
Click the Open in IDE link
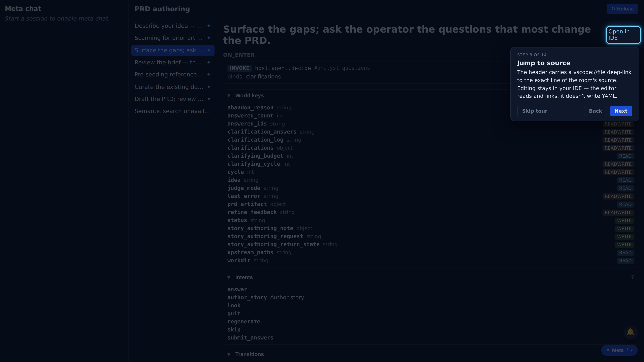coord(623,35)
